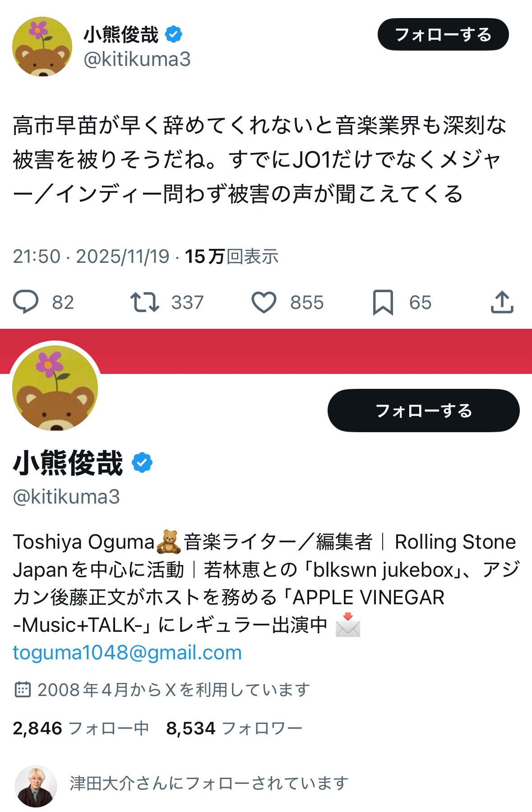Viewport: 532px width, 812px height.
Task: Click the red profile header banner
Action: pos(316,351)
